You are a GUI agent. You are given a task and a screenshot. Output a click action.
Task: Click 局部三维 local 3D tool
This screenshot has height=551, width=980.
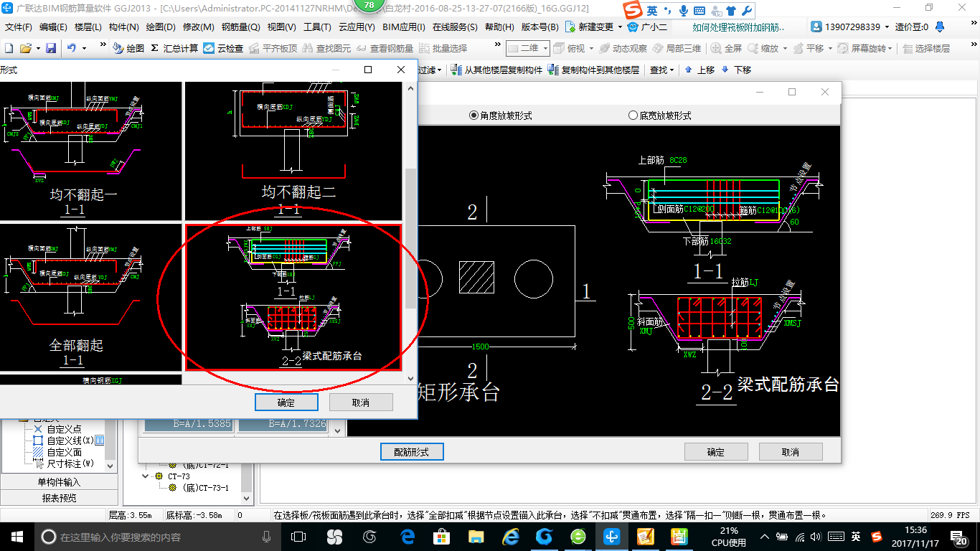[677, 48]
